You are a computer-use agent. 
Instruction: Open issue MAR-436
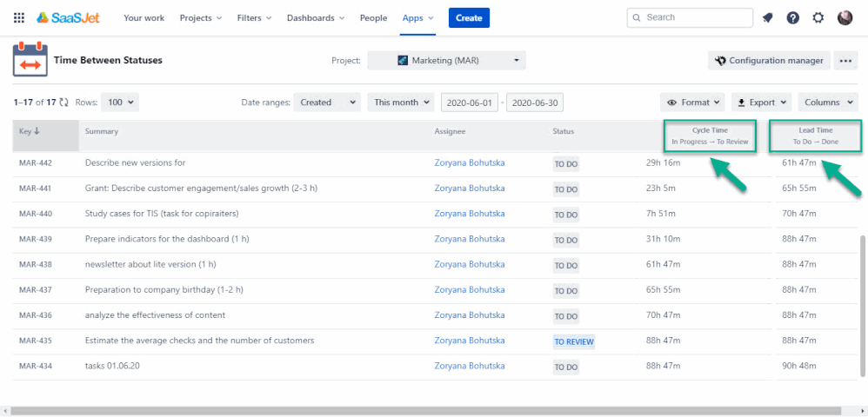click(x=36, y=315)
